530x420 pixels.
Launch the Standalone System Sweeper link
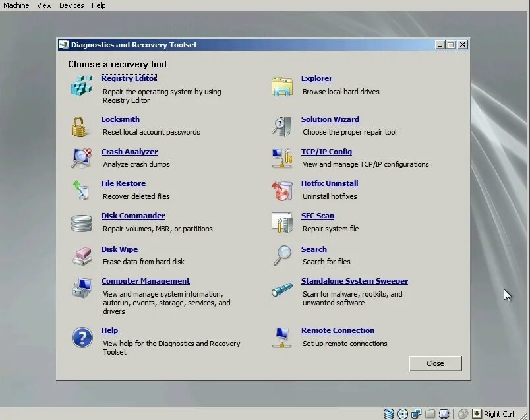355,281
